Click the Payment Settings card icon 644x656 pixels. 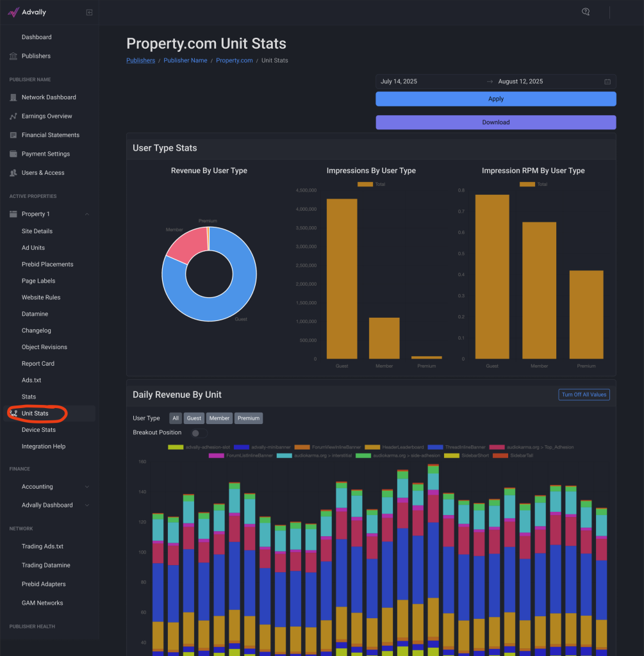13,154
